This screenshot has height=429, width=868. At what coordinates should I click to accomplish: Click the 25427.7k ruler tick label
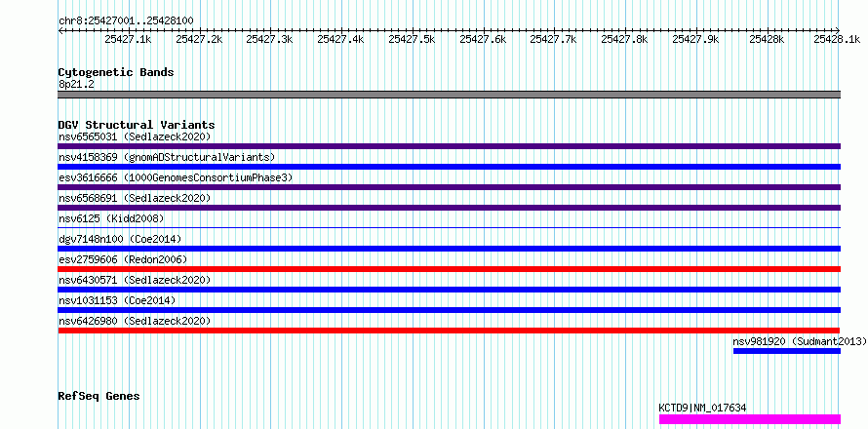554,39
